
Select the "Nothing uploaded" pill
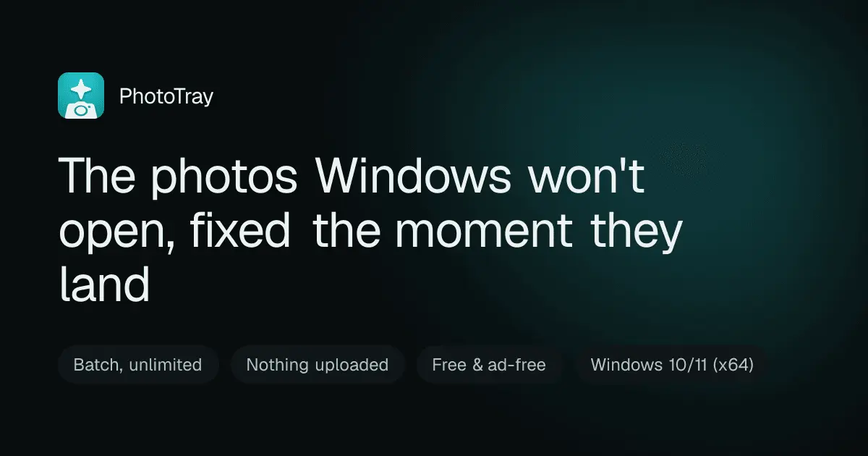[318, 365]
